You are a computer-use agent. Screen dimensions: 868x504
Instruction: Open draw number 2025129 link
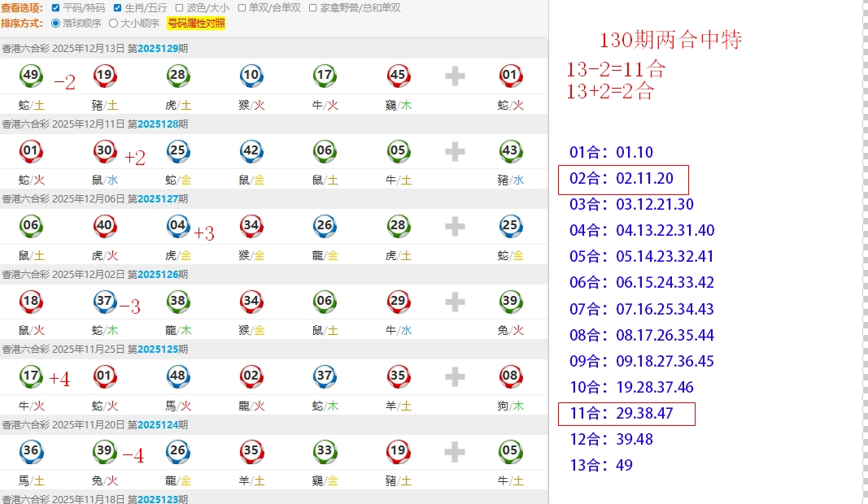click(x=157, y=48)
